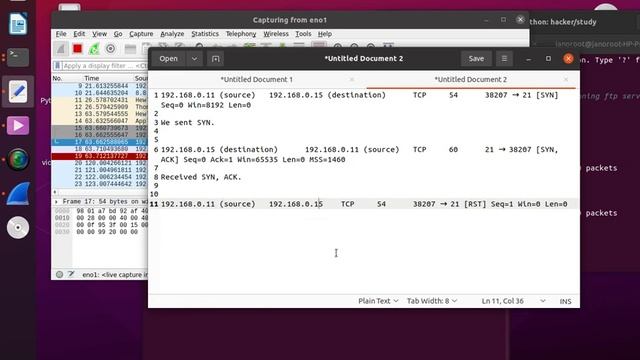Restart the current capture with green fin icon

pyautogui.click(x=94, y=49)
